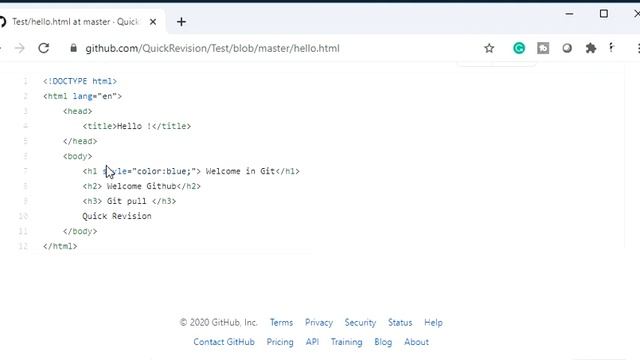Click the h1 Welcome in Git line
This screenshot has width=640, height=360.
(191, 171)
